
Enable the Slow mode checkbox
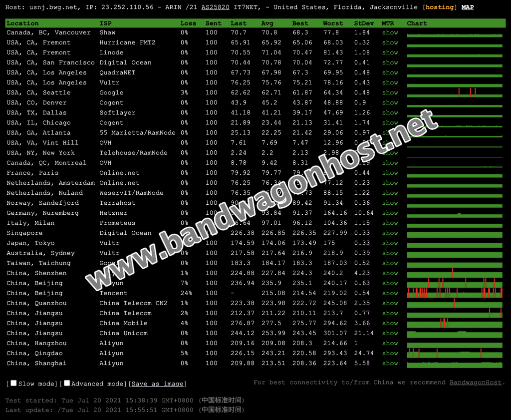(13, 383)
